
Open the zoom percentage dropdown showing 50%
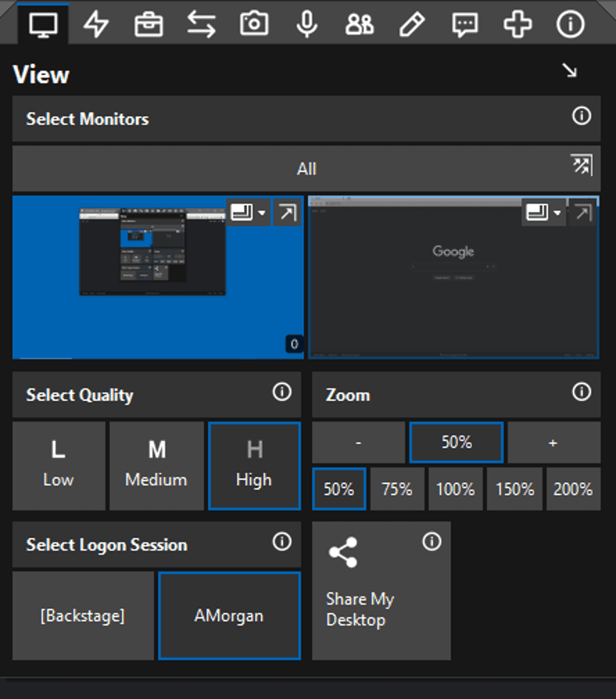click(x=456, y=442)
